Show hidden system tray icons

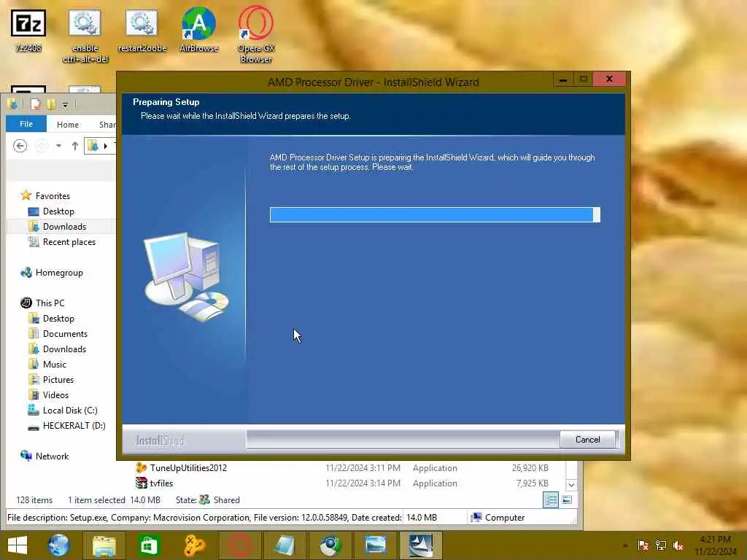tap(625, 545)
